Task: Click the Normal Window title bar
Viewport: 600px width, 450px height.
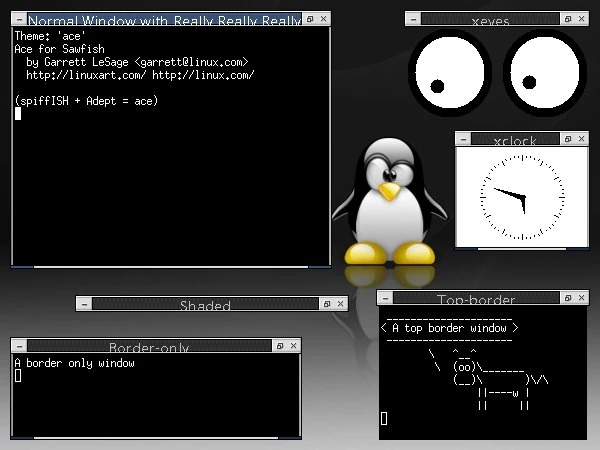Action: click(x=164, y=19)
